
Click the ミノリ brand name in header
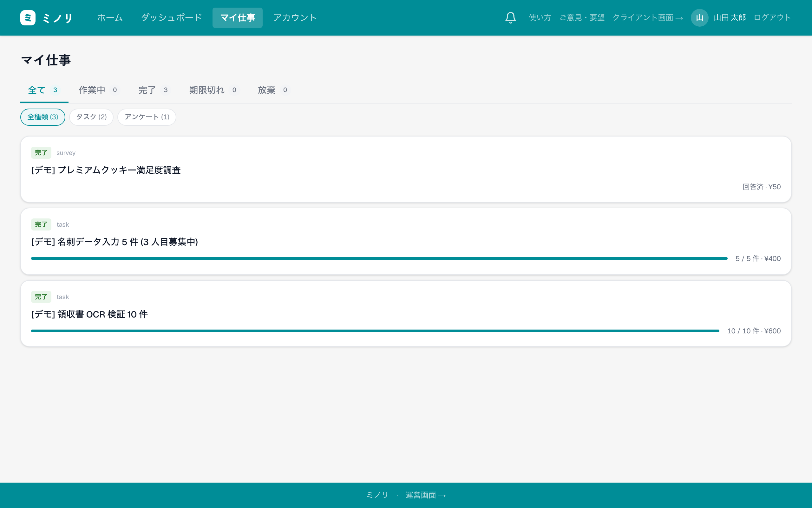click(58, 18)
